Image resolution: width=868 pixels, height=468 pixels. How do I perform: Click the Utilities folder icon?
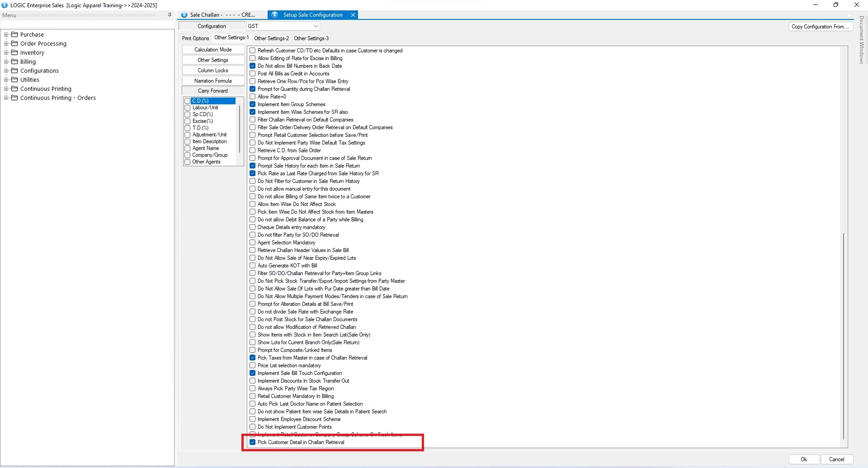[x=14, y=80]
